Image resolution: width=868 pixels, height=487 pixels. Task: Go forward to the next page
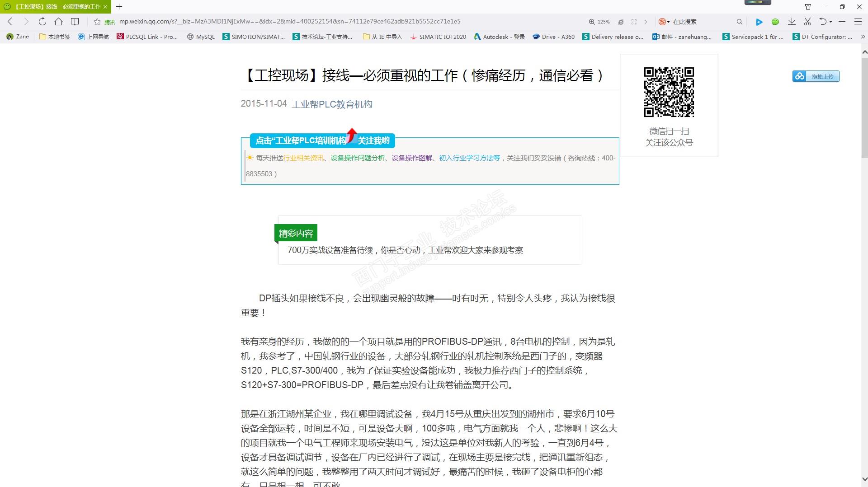click(x=26, y=21)
